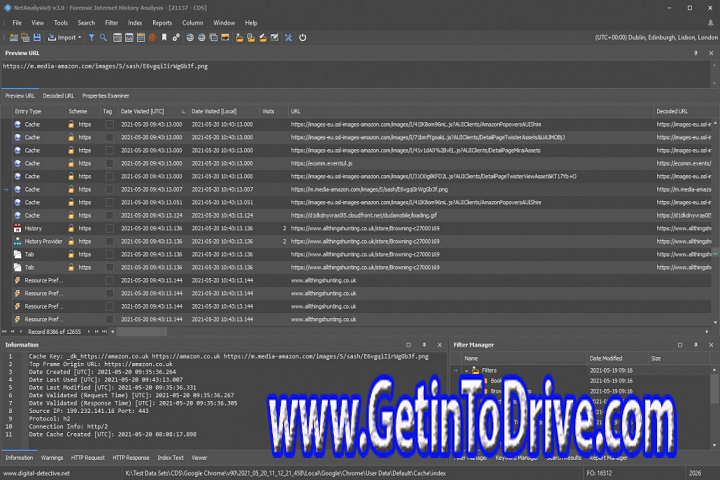Click into the Preview URL text field
720x480 pixels.
[x=356, y=73]
